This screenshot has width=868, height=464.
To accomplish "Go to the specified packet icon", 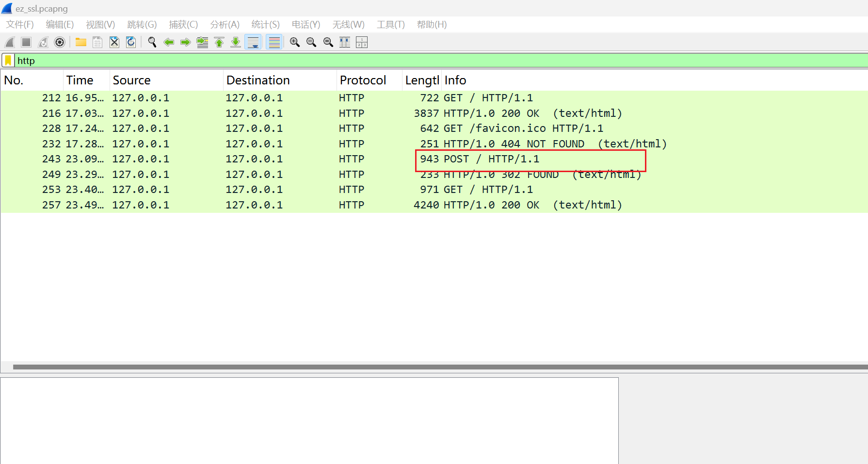I will pos(202,43).
